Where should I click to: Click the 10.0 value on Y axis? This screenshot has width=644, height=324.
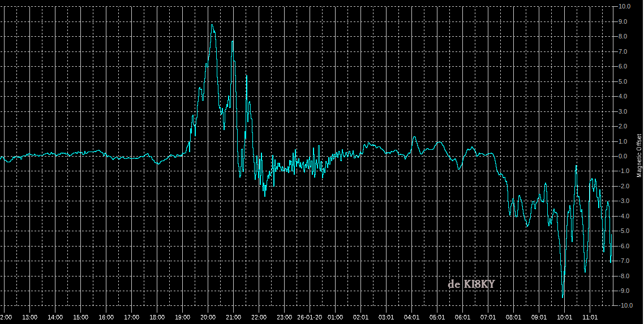click(625, 7)
